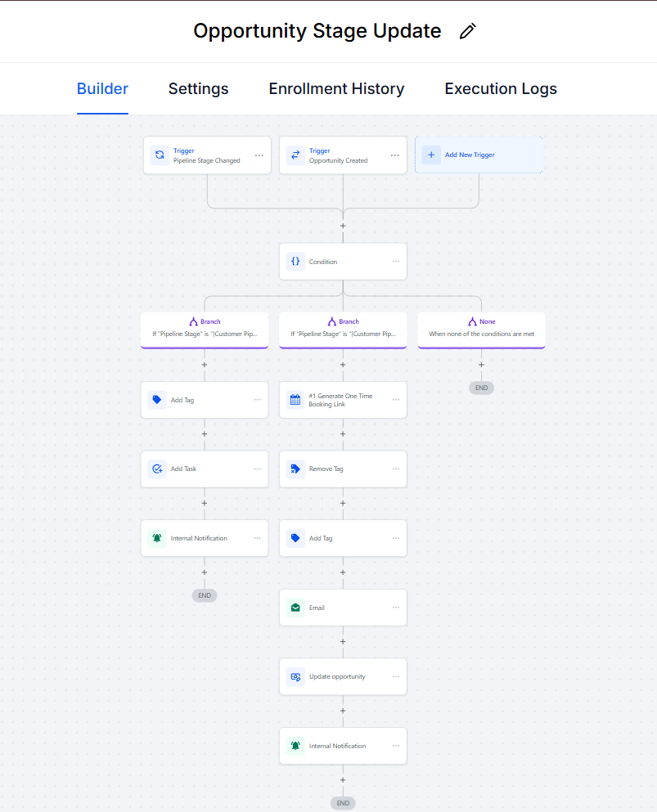Switch to the Settings tab
The height and width of the screenshot is (812, 657).
(x=198, y=89)
